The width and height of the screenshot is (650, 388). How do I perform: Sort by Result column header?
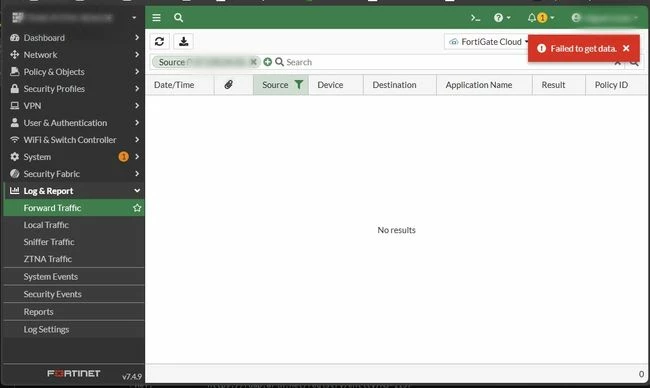pos(559,85)
